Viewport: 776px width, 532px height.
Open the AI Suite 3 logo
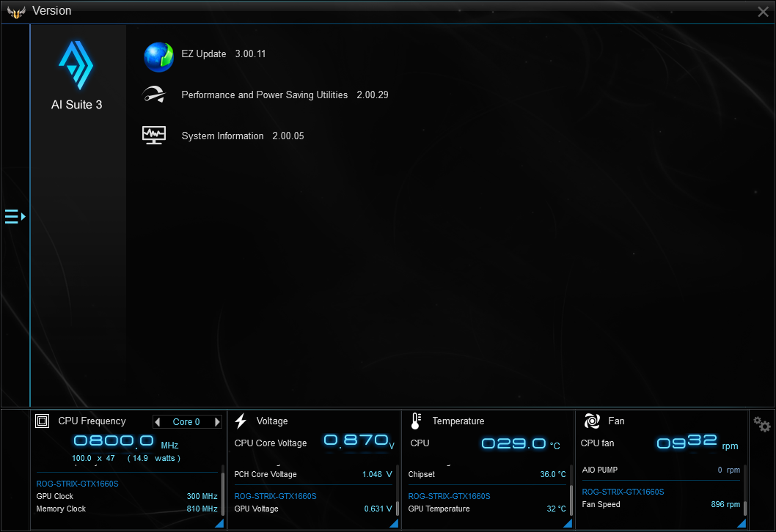click(x=76, y=65)
